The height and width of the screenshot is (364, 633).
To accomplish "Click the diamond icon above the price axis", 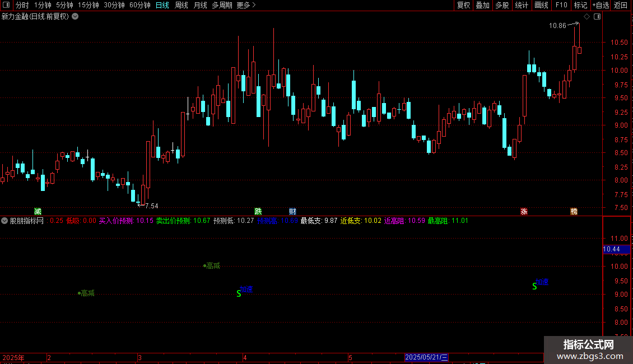I will pos(587,17).
